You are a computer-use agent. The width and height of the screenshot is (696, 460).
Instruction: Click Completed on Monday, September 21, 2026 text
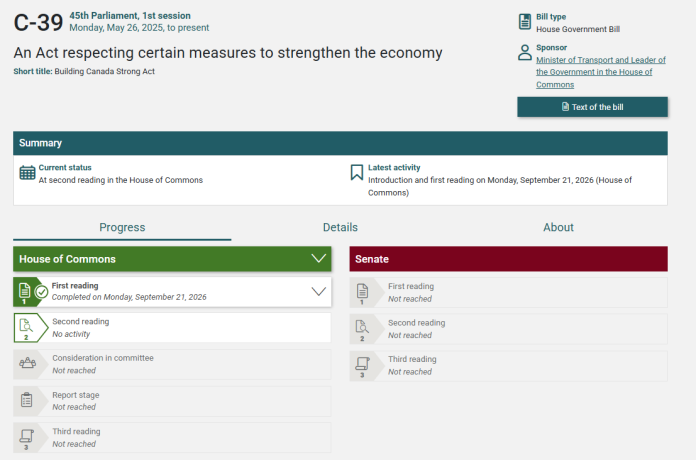pyautogui.click(x=129, y=297)
